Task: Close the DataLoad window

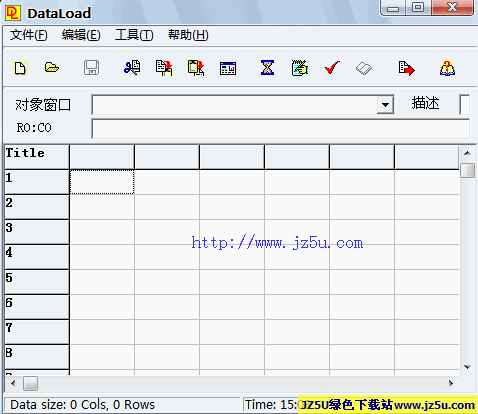Action: (452, 8)
